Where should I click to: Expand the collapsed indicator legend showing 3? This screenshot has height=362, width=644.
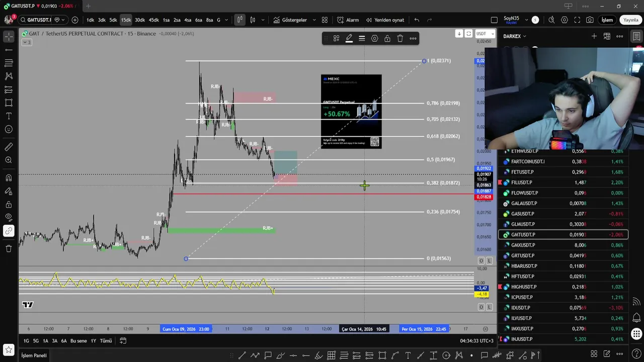pos(26,42)
